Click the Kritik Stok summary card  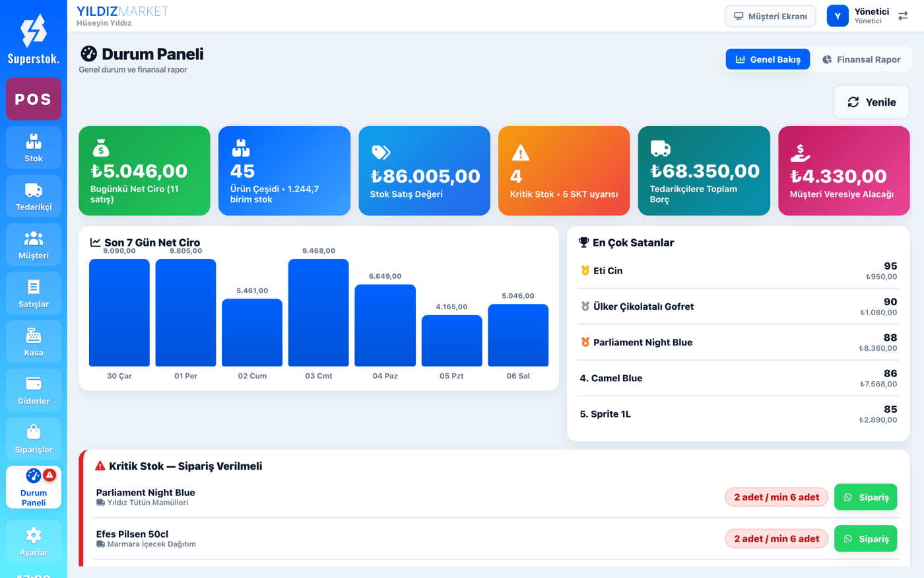[564, 171]
